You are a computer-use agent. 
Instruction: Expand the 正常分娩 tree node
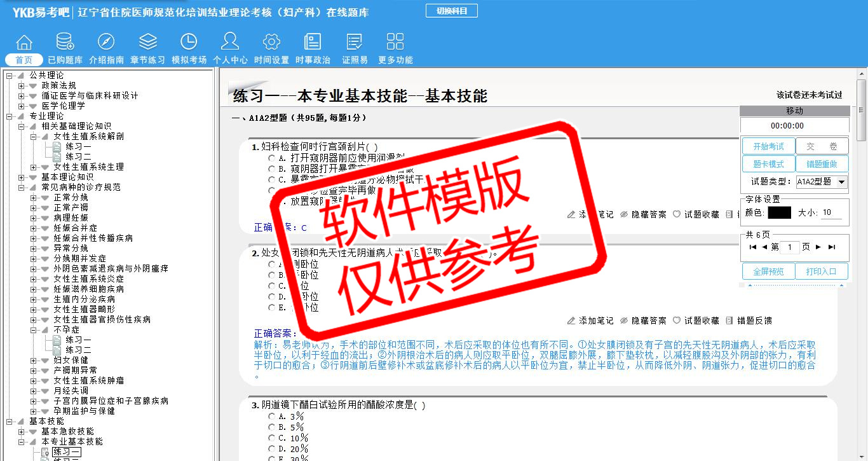34,198
